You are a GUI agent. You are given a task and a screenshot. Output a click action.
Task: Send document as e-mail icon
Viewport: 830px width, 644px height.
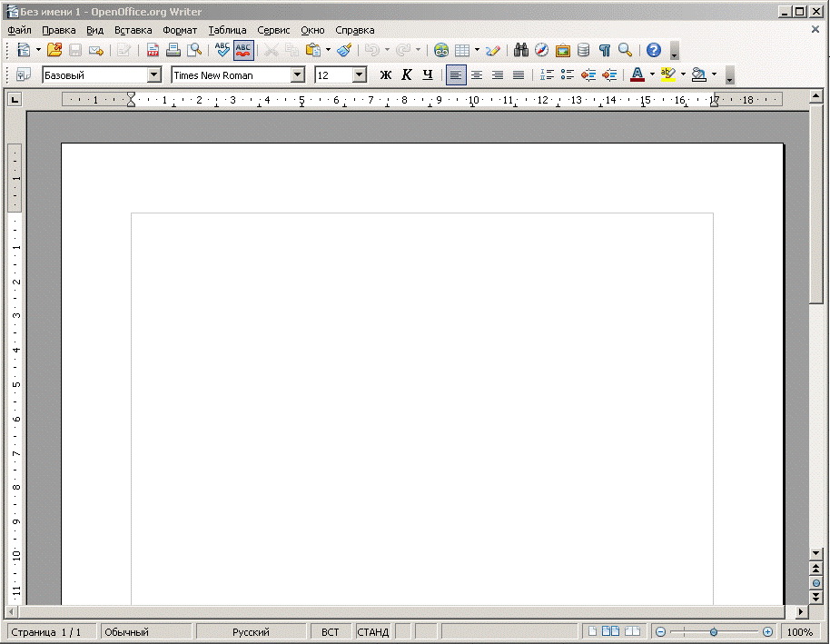point(96,50)
